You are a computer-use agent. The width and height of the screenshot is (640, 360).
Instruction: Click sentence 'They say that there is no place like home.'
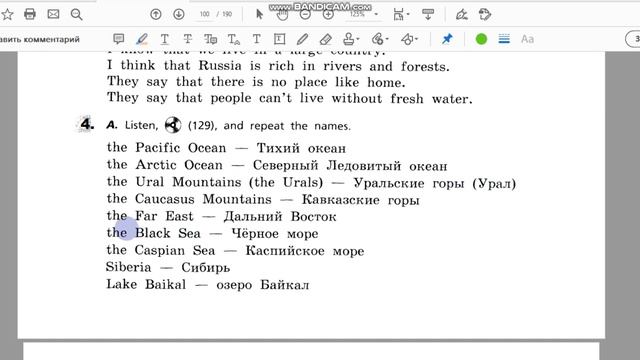pos(256,82)
